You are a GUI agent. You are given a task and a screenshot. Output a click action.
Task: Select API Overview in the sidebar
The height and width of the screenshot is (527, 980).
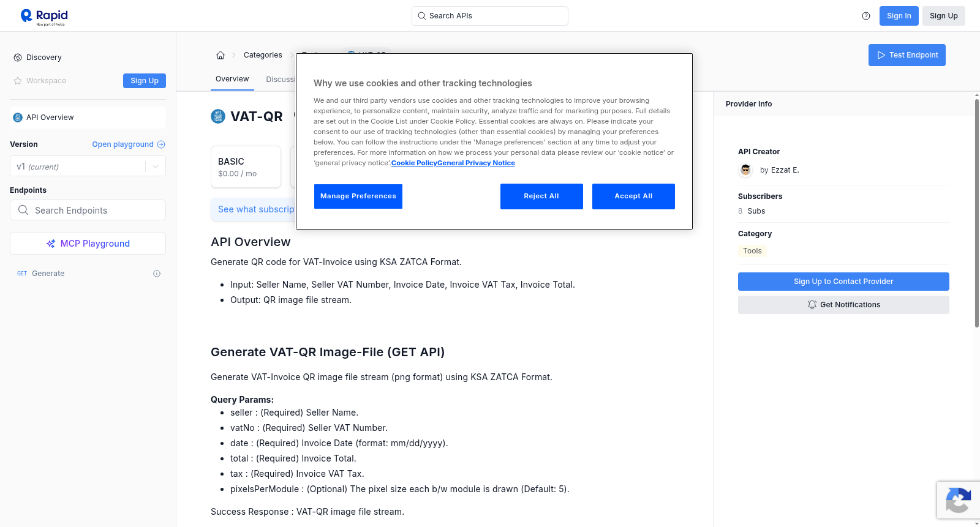pos(88,118)
